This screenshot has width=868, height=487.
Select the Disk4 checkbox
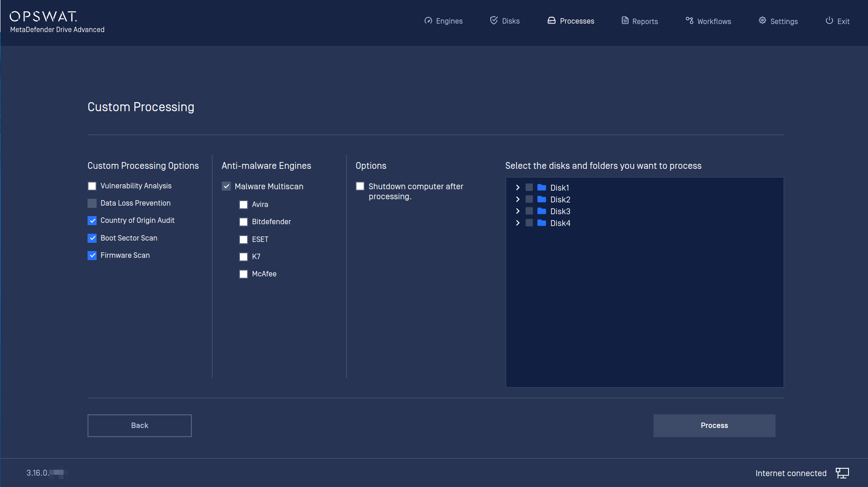click(x=529, y=223)
